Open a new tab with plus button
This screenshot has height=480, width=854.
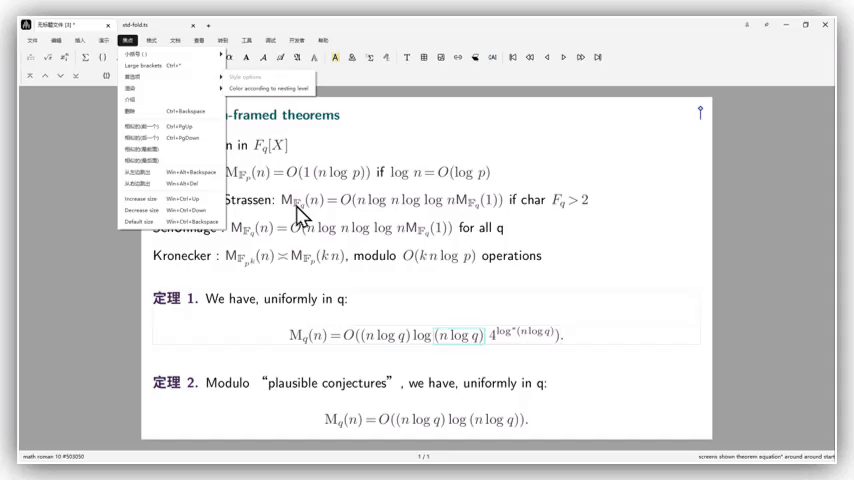pyautogui.click(x=208, y=25)
